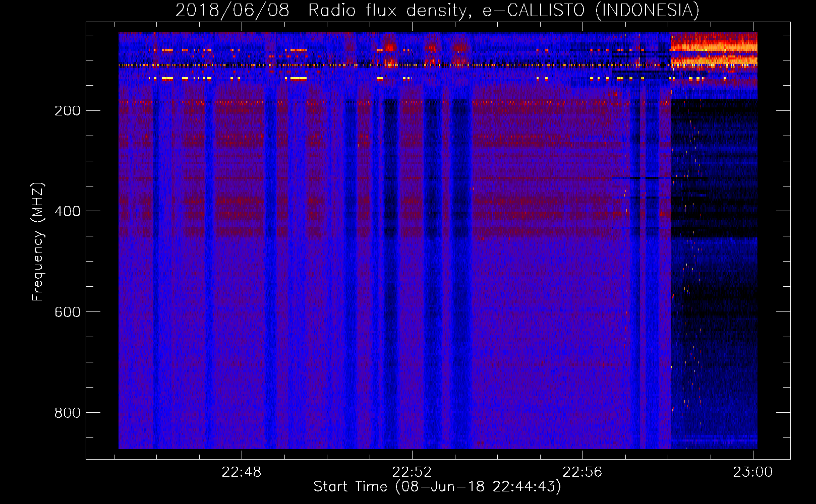Click the 'Frequency (MHZ)' axis label
Image resolution: width=816 pixels, height=504 pixels.
pyautogui.click(x=38, y=241)
